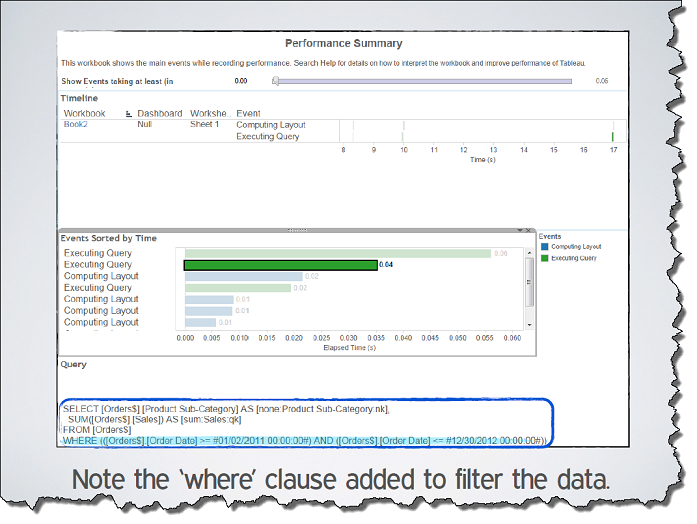The height and width of the screenshot is (524, 697).
Task: Select Sheet 1 in Worksheet column
Action: 204,125
